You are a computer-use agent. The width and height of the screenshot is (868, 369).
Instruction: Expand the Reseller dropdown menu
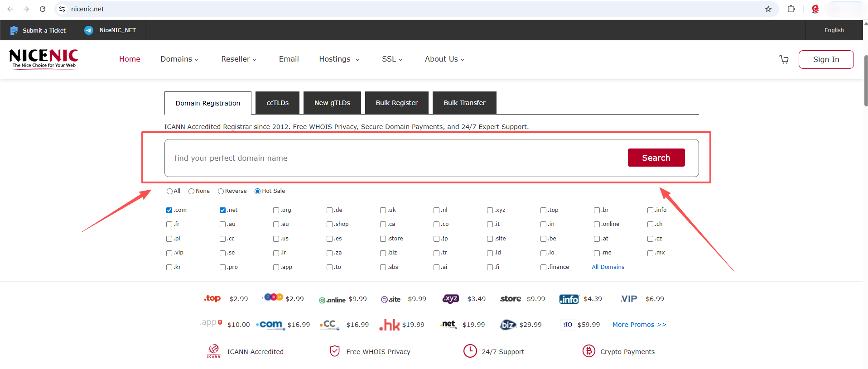tap(239, 59)
